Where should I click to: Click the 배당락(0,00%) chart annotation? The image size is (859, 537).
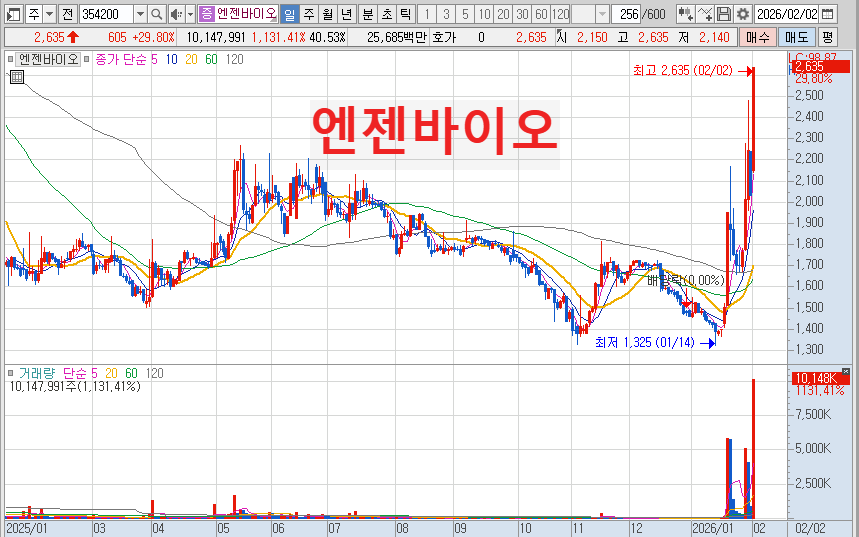pos(685,281)
